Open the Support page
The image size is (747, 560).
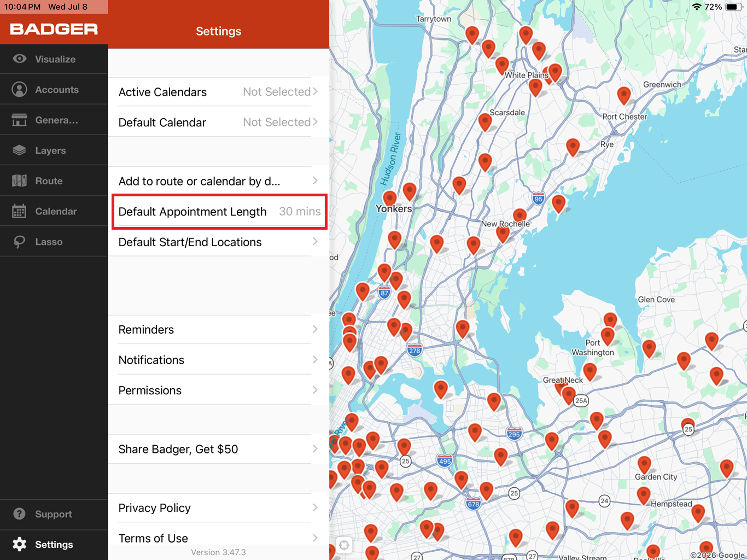pyautogui.click(x=54, y=514)
